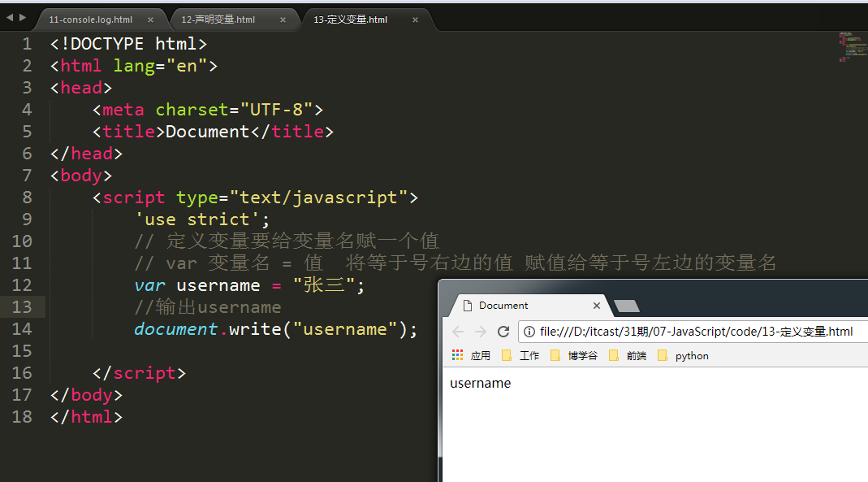
Task: Click the Document title text on line 5
Action: [208, 132]
